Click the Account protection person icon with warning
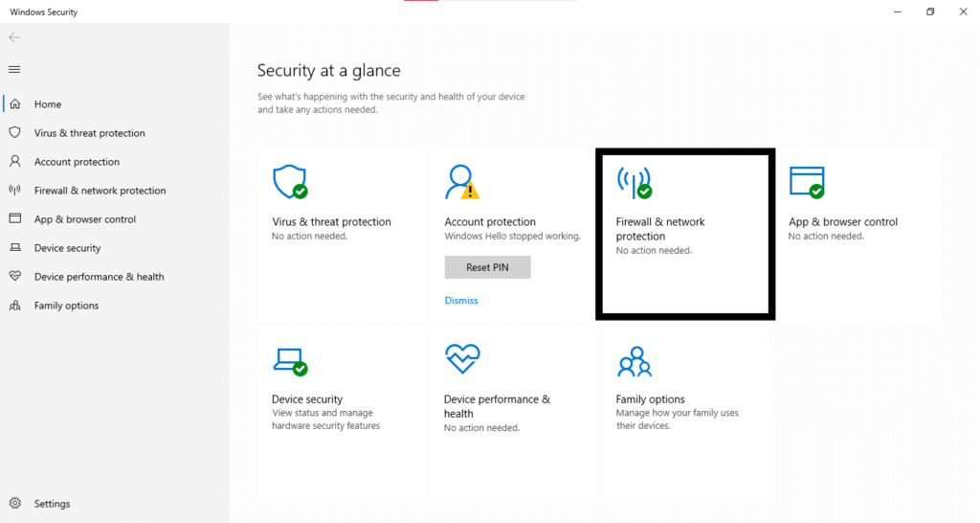This screenshot has height=523, width=980. (x=461, y=181)
